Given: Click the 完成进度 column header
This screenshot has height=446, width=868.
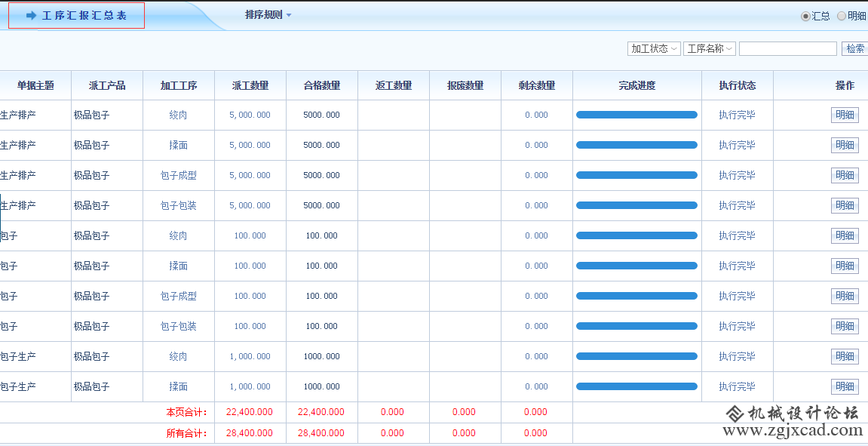Looking at the screenshot, I should tap(637, 85).
